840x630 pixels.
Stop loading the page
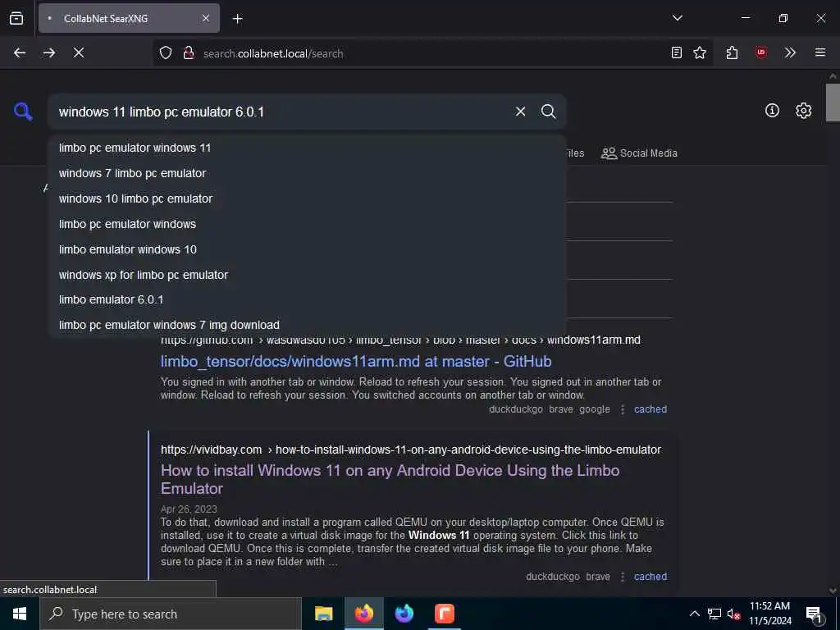coord(79,52)
